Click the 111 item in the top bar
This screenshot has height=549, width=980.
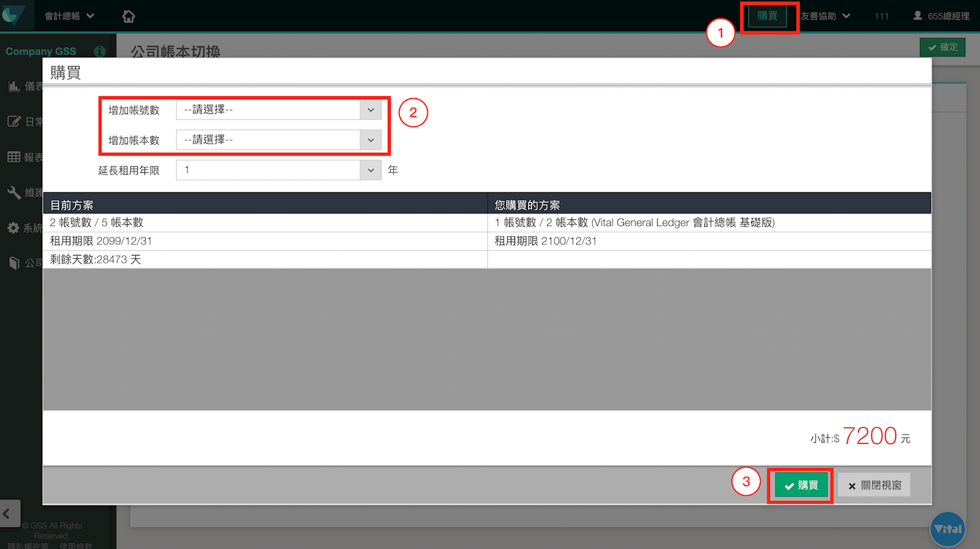coord(881,16)
